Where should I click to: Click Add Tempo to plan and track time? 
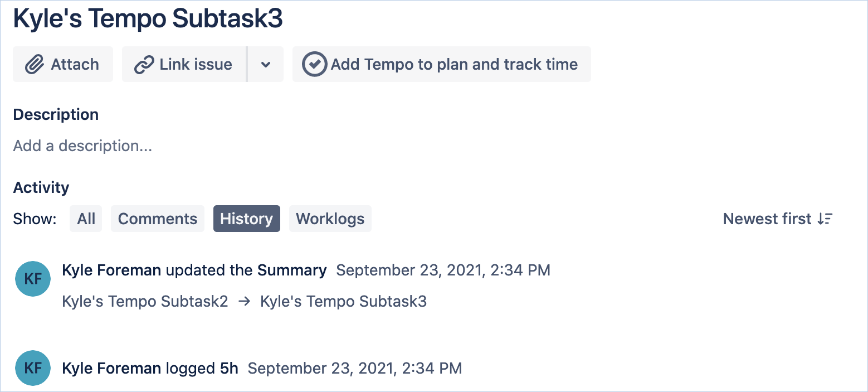coord(441,64)
